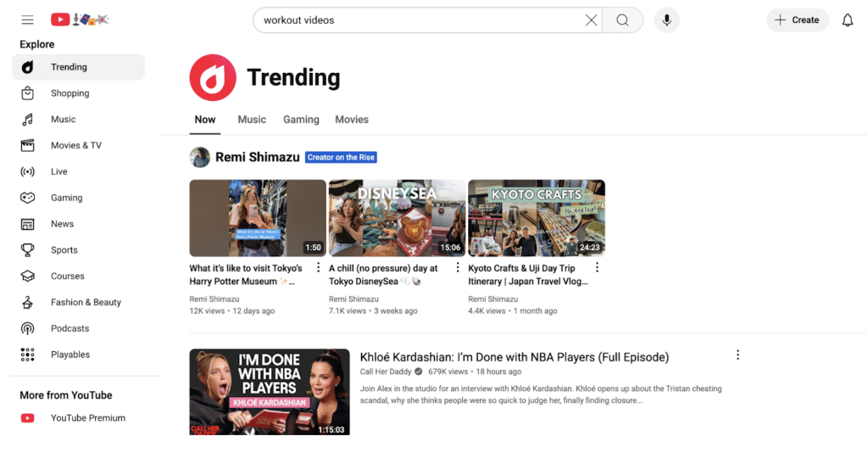Click '4.4K views • 1 month ago' text
This screenshot has height=453, width=868.
point(513,310)
